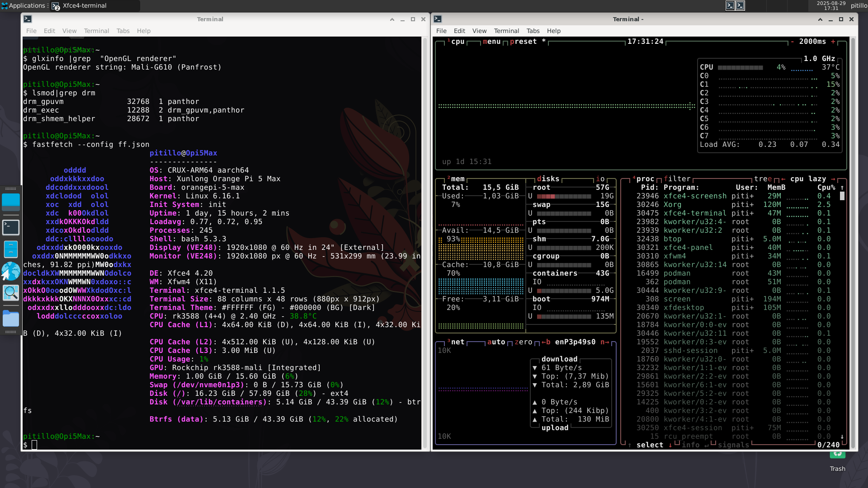868x488 pixels.
Task: Switch network interface with the n arrow
Action: (x=604, y=342)
